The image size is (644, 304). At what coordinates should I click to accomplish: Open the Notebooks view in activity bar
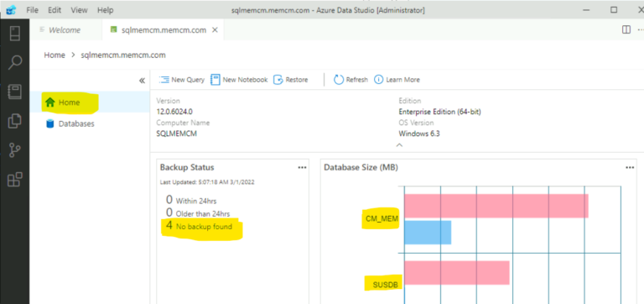(x=15, y=92)
